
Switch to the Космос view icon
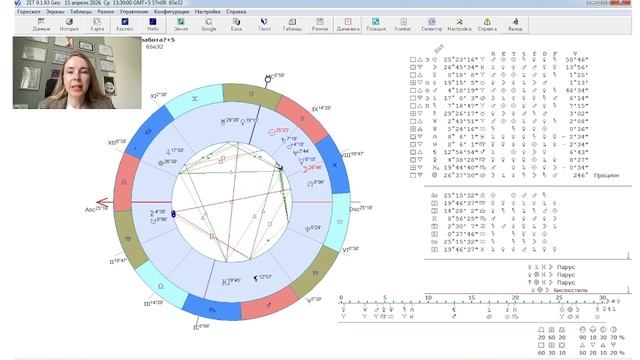coord(125,25)
